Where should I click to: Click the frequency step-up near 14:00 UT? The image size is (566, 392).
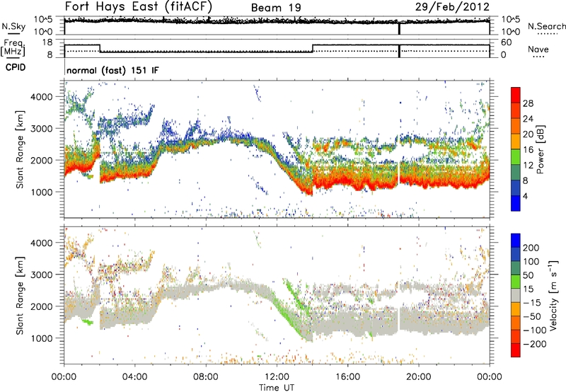coord(313,48)
